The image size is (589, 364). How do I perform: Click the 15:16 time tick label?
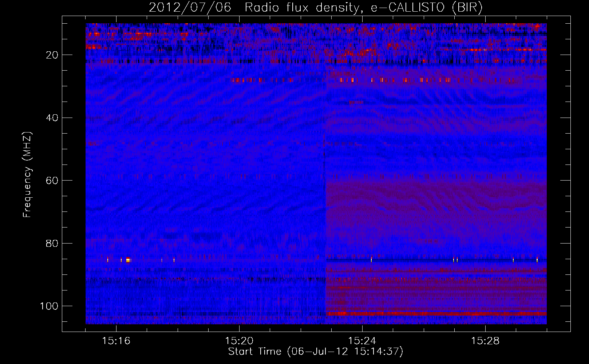pos(116,341)
